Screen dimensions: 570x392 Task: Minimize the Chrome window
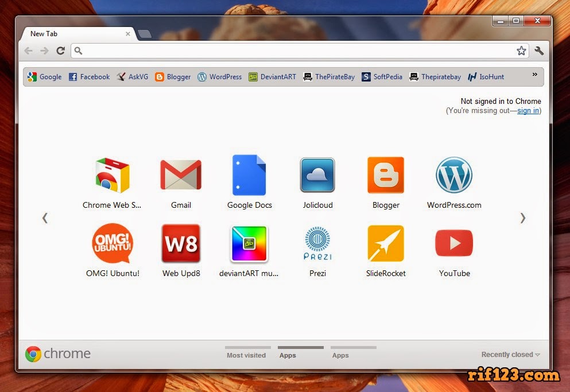pos(501,21)
